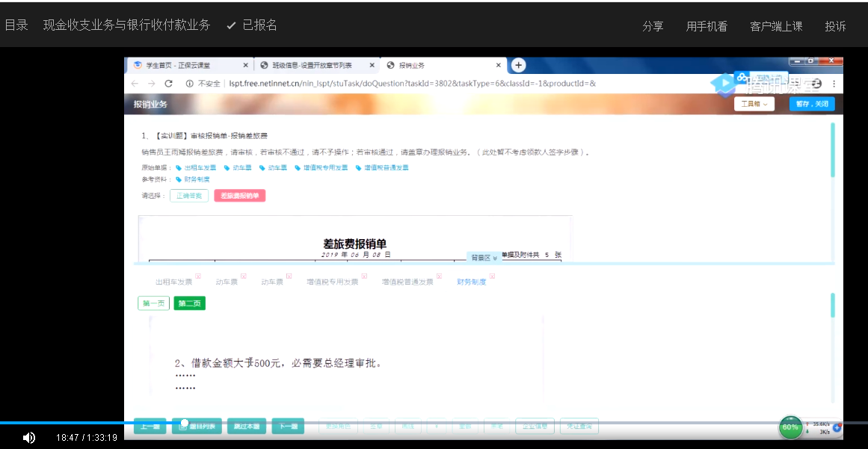Switch to 第一页 of the document
Image resolution: width=868 pixels, height=449 pixels.
[x=153, y=303]
